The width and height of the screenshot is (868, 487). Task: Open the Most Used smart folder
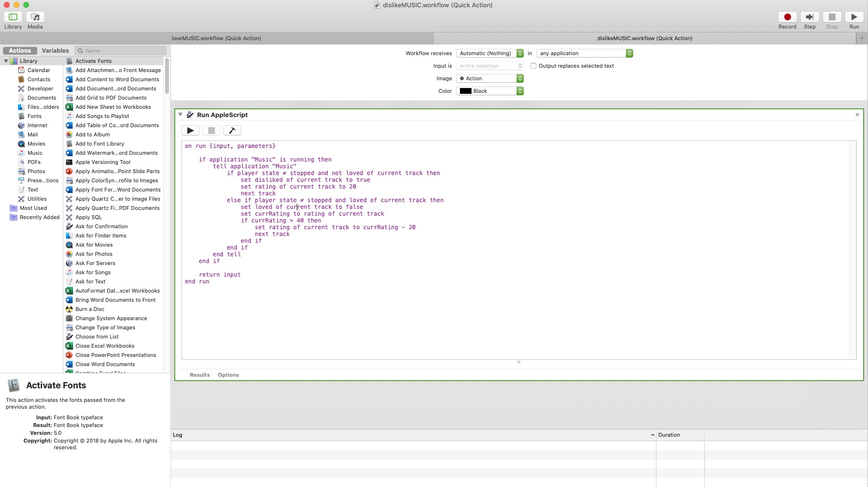click(x=33, y=208)
